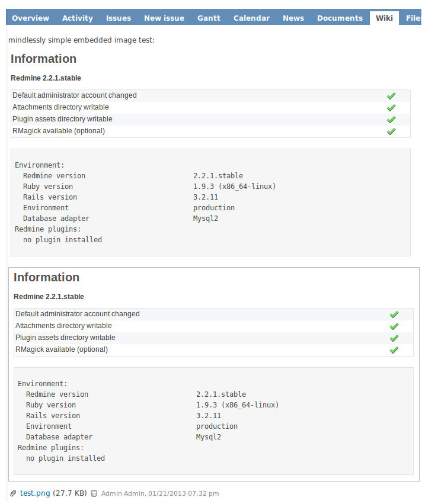Click the check mark for Default administrator account changed in the first table
422x504 pixels.
(391, 96)
